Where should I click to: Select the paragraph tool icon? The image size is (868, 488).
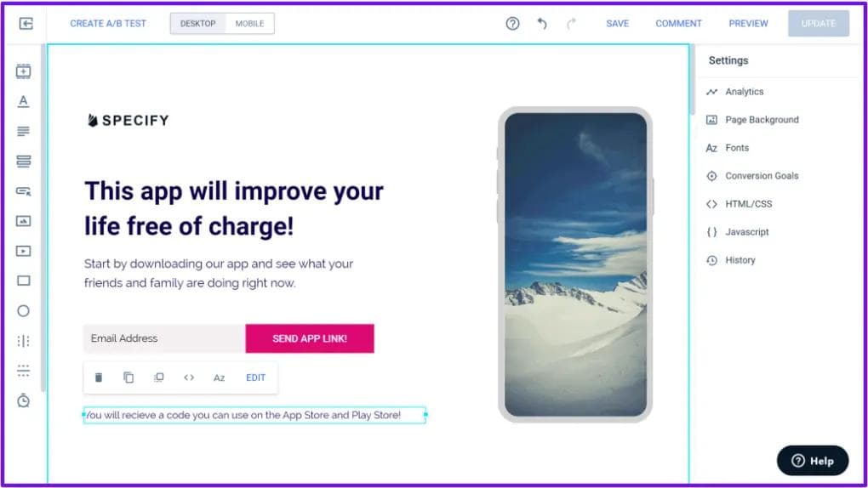[x=23, y=131]
